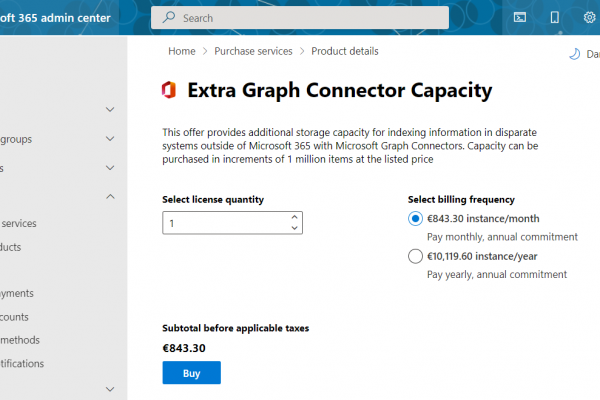Open the services item in sidebar
The image size is (600, 400).
[x=19, y=223]
